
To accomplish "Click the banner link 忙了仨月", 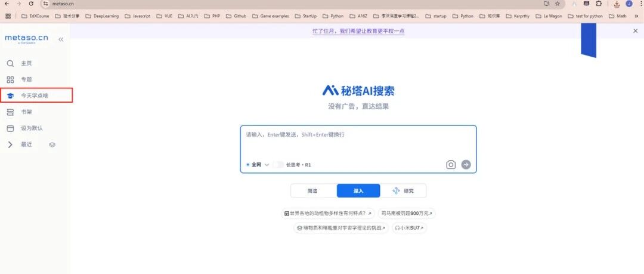I will (358, 31).
